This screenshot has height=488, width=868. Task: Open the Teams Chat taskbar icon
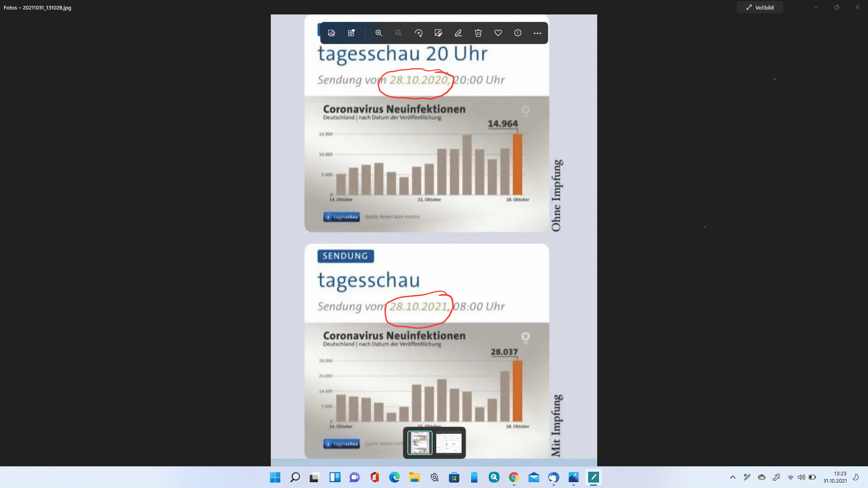click(x=354, y=477)
